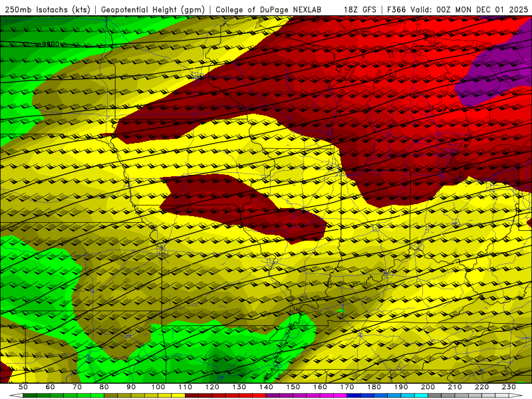Click the '200' value on the color scale
532x399 pixels.
428,387
